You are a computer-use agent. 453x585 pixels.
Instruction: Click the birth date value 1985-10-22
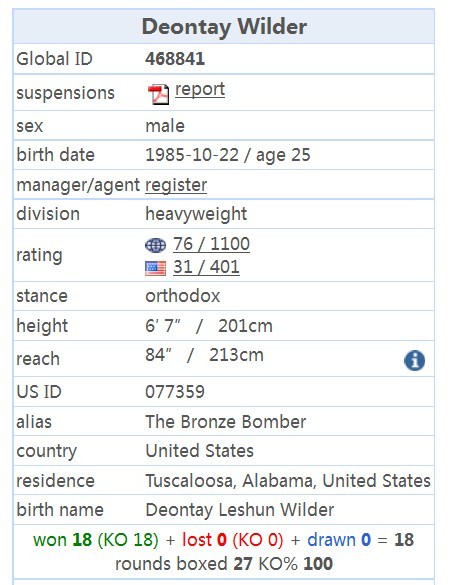tap(192, 155)
